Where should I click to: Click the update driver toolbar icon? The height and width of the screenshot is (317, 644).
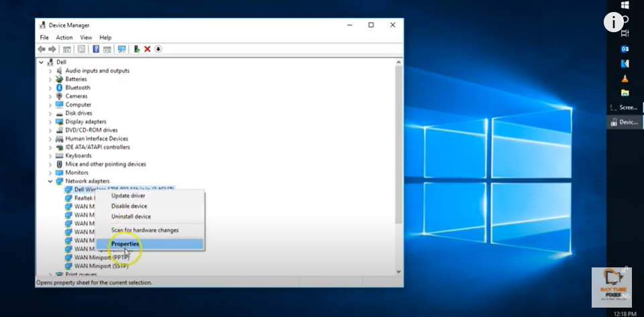137,49
